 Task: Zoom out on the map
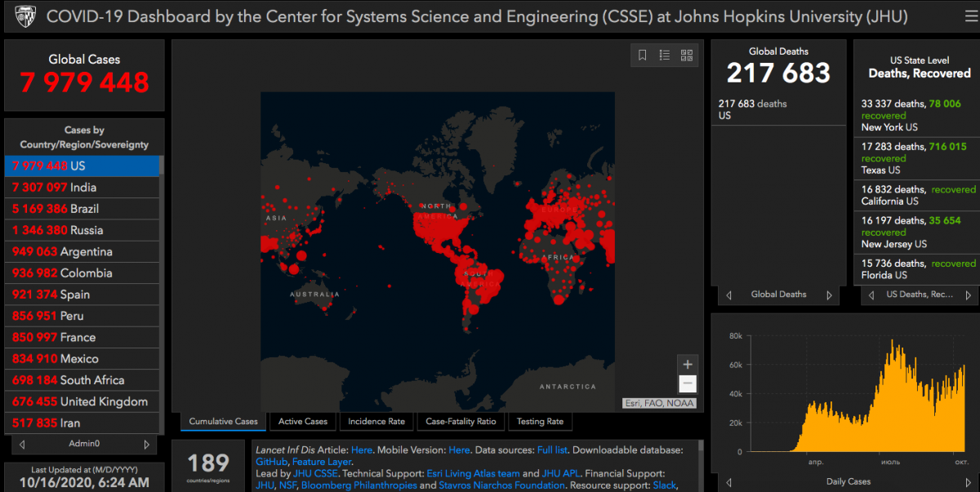[688, 384]
